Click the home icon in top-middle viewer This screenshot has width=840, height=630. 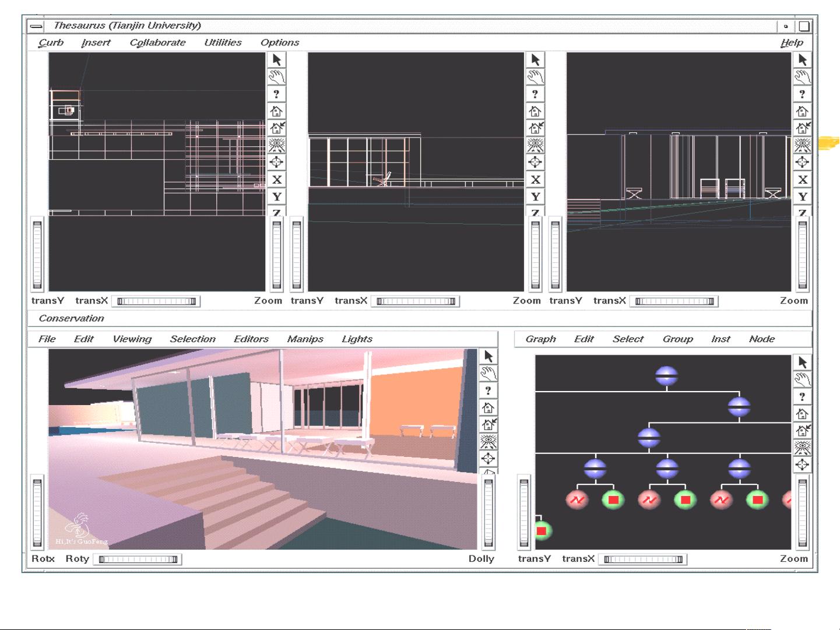tap(535, 111)
